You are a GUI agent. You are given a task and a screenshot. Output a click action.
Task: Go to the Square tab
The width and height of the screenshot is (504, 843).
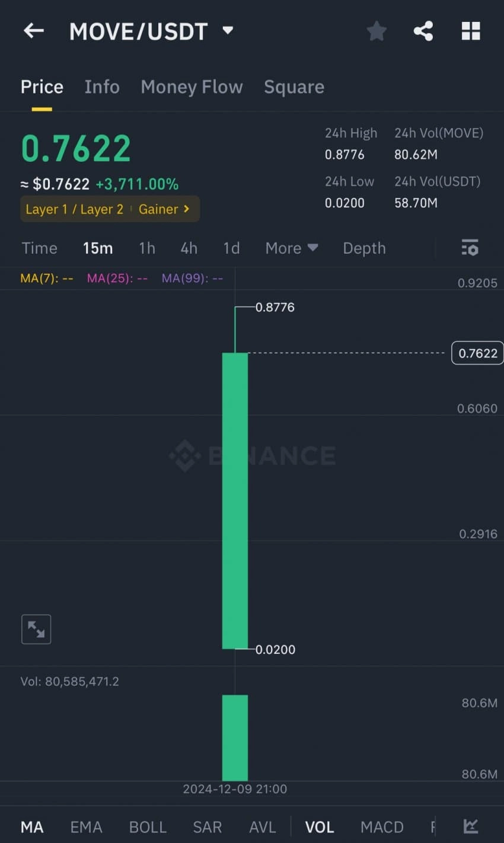pos(294,87)
